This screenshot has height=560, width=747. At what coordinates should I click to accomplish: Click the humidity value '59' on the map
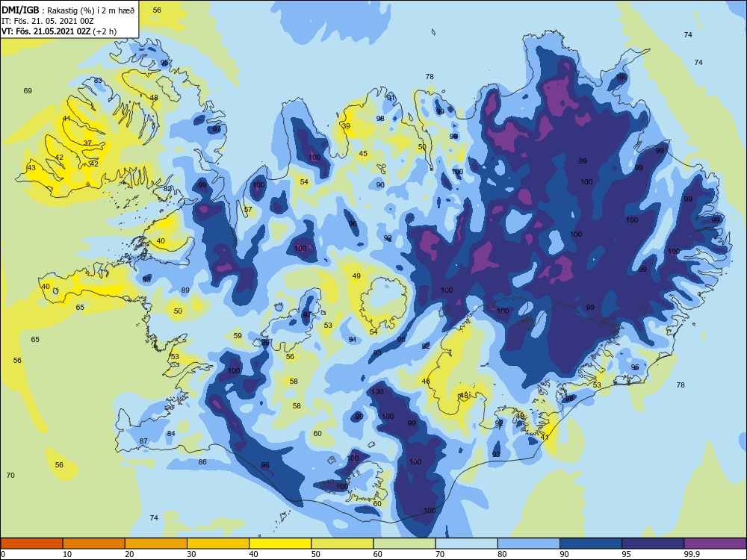point(238,336)
